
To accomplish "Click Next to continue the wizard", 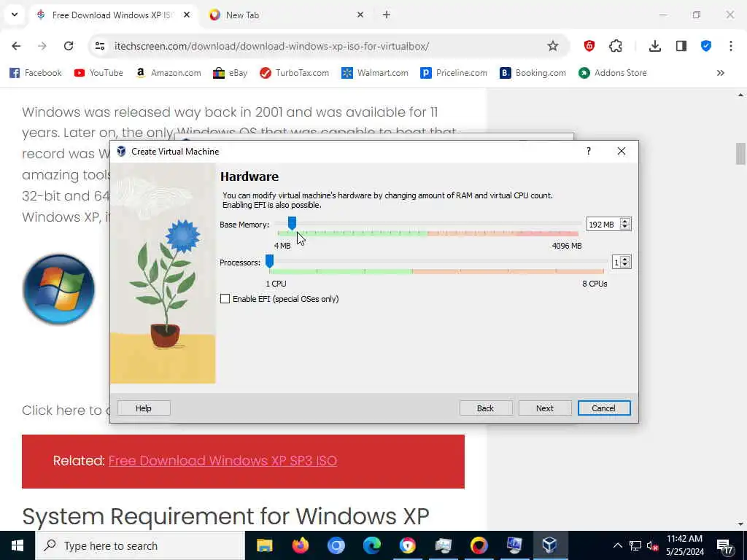I will (x=544, y=408).
